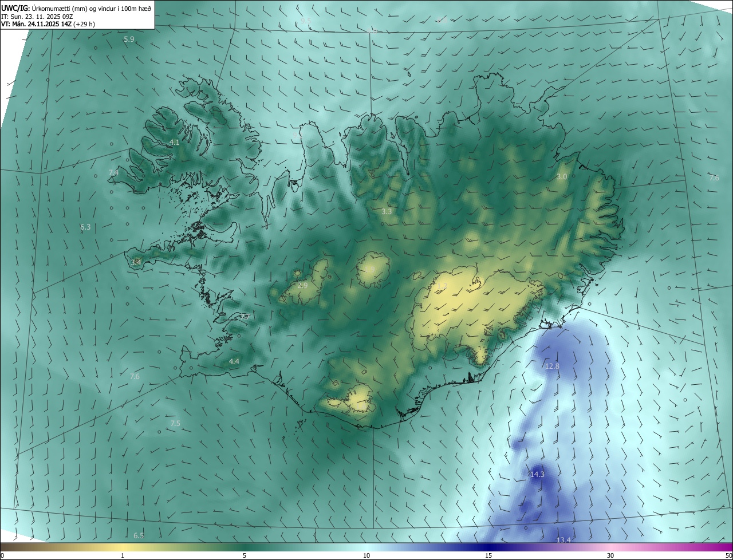733x560 pixels.
Task: Click the '10' tick label on the color scale
Action: click(366, 555)
